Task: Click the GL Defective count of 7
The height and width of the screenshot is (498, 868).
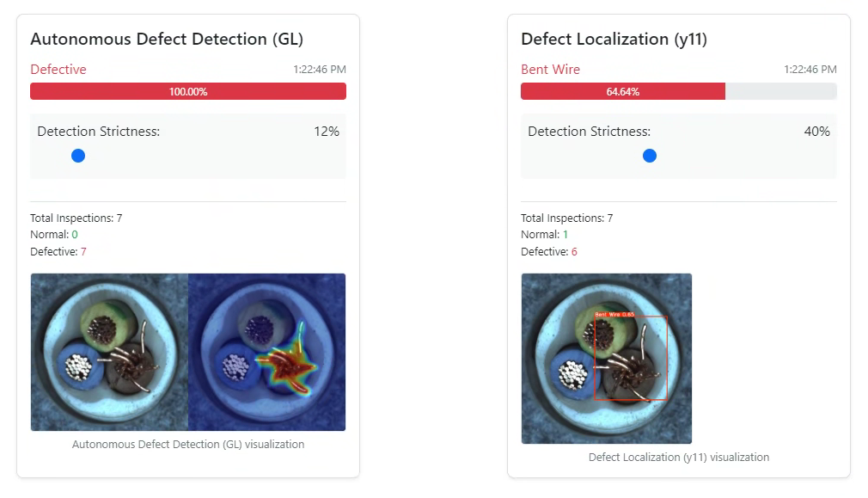Action: [83, 251]
